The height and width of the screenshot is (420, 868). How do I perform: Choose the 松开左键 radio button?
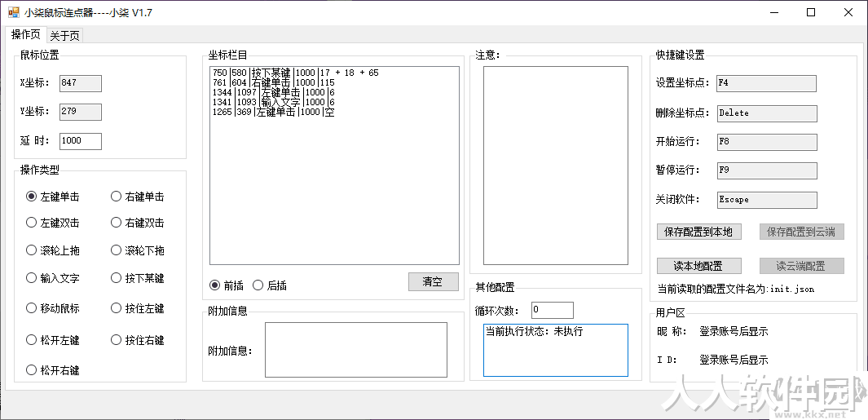click(53, 340)
